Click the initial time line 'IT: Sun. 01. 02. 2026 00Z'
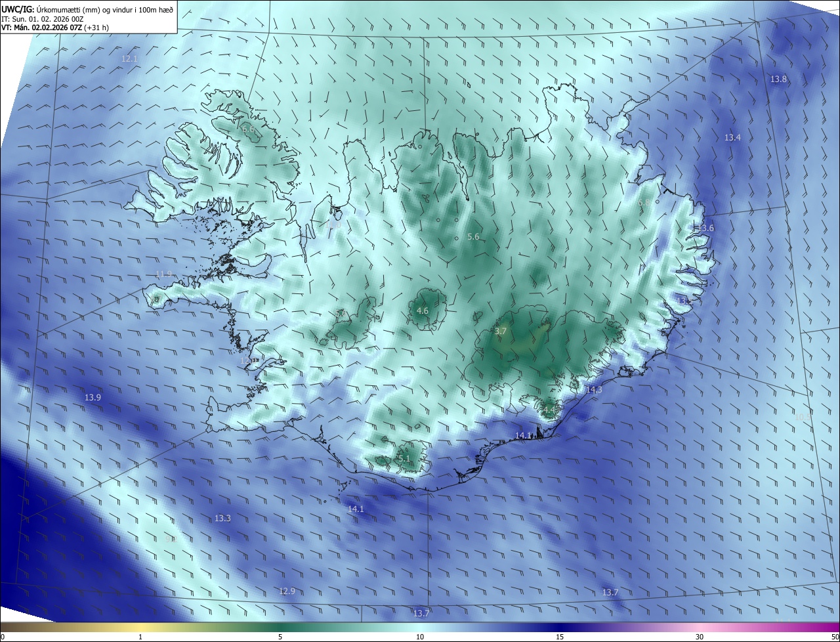 (x=43, y=19)
